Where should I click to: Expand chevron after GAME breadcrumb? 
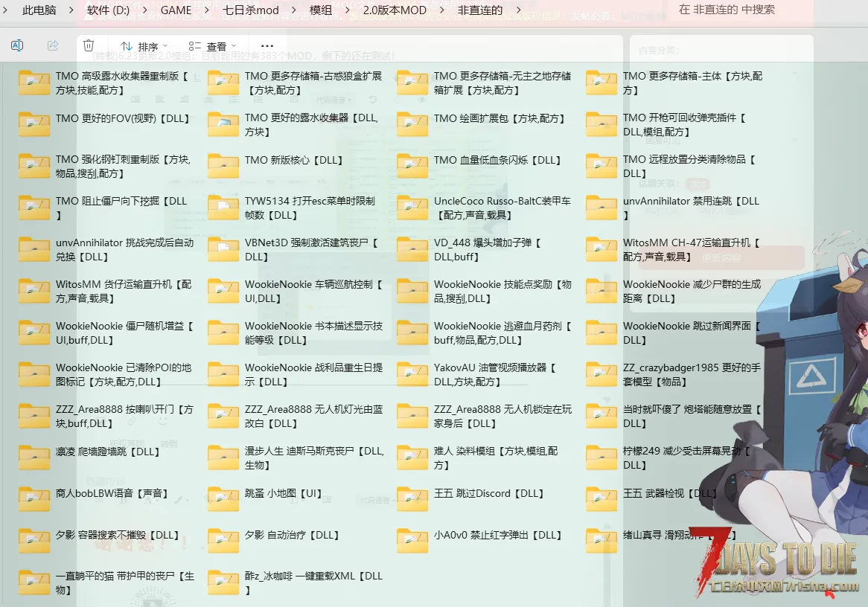pyautogui.click(x=207, y=10)
